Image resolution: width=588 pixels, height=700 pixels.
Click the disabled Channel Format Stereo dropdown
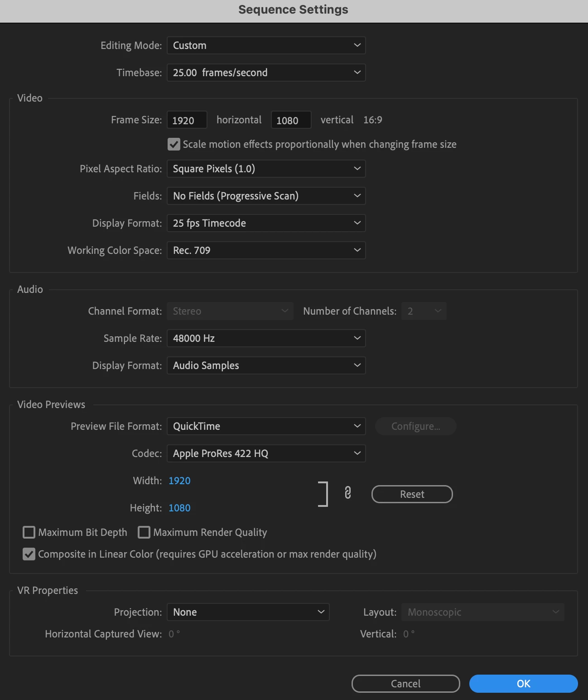click(230, 311)
